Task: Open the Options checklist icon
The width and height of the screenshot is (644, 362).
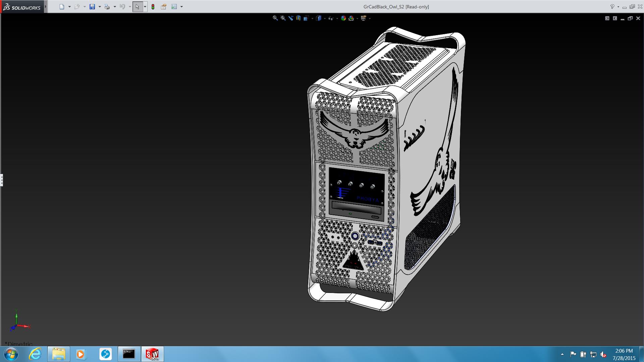Action: (174, 7)
